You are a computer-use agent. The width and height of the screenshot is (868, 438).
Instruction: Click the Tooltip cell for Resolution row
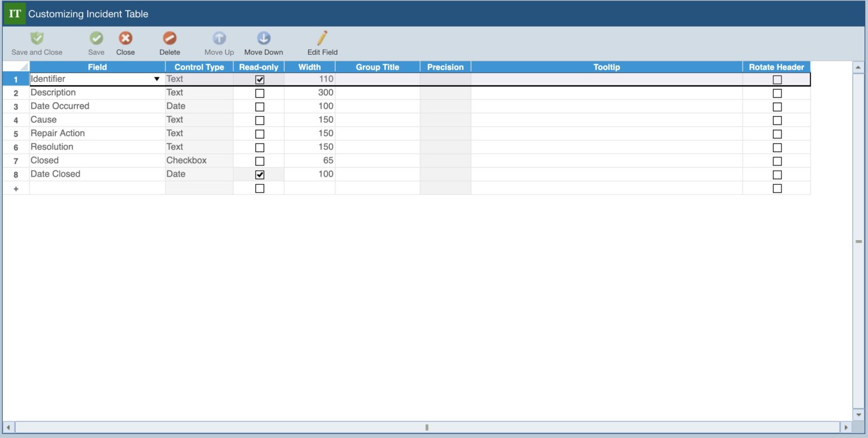pos(606,147)
